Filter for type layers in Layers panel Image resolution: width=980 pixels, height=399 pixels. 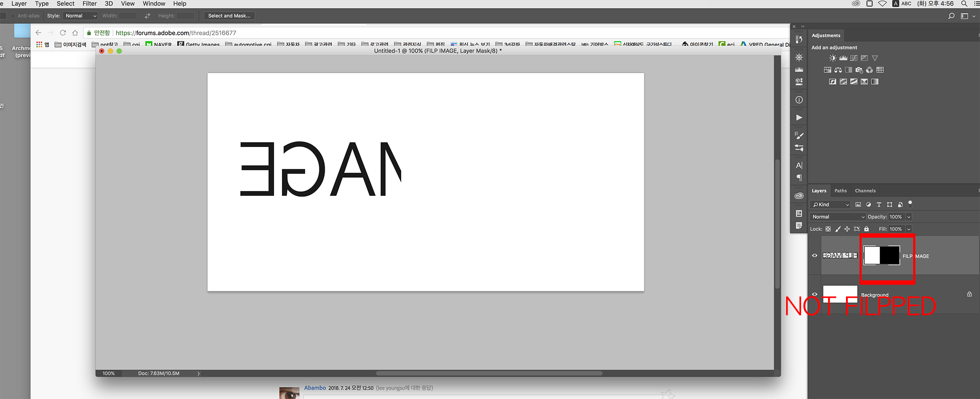(x=879, y=205)
